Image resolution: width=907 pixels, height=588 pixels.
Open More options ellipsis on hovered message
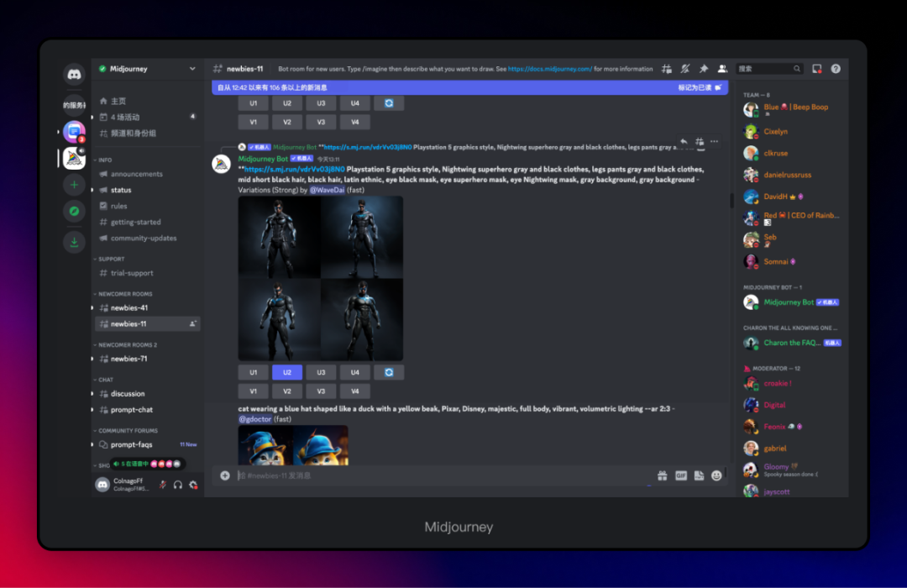715,141
